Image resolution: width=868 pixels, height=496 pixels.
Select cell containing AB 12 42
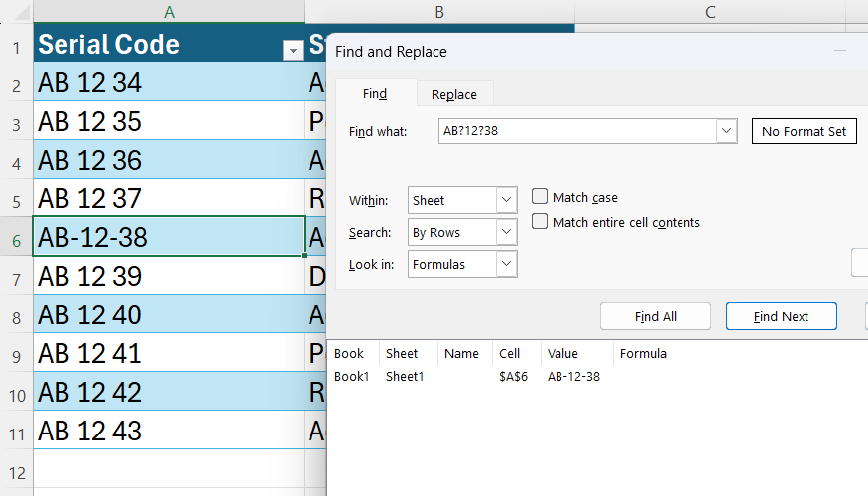pos(169,392)
